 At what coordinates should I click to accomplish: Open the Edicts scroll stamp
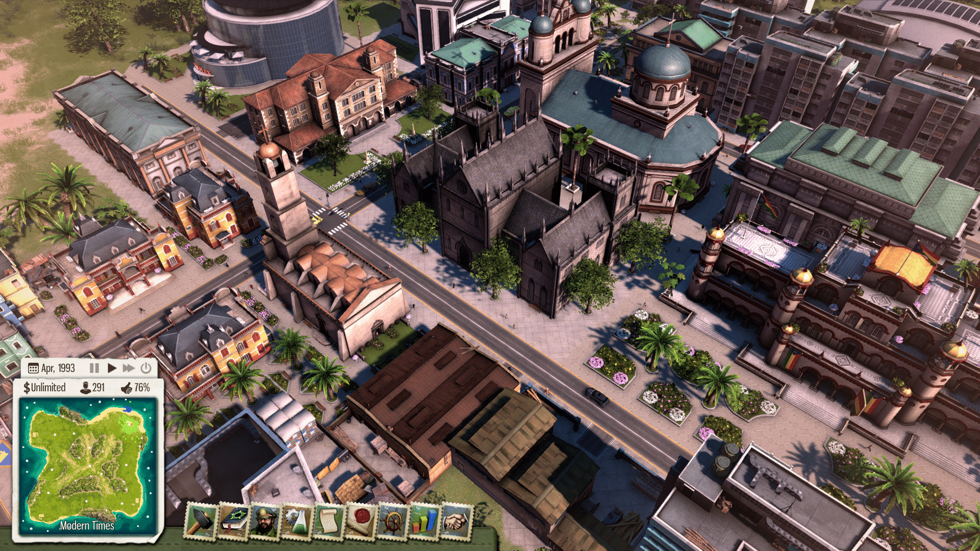coord(328,521)
